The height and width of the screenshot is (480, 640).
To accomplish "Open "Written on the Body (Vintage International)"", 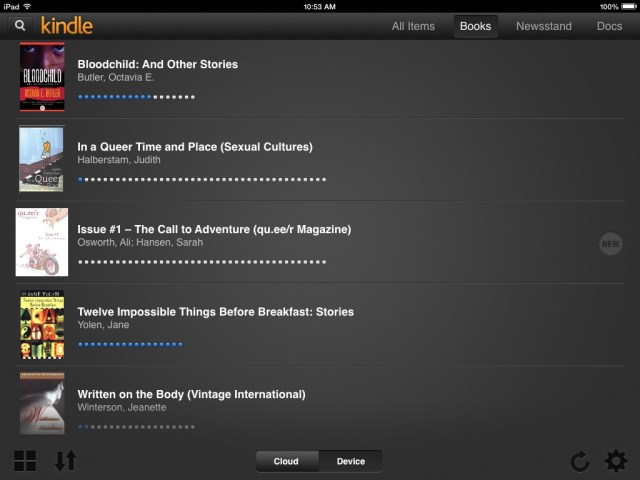I will (191, 394).
